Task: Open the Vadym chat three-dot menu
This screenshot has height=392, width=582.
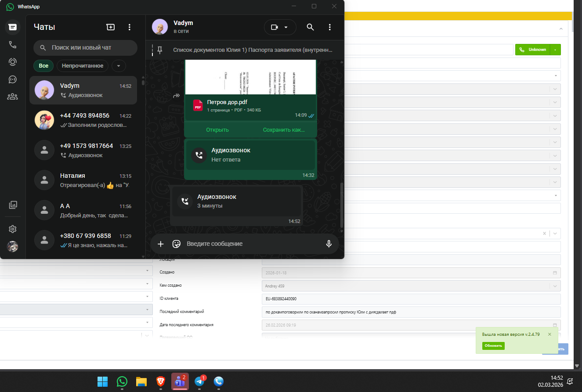Action: point(330,27)
